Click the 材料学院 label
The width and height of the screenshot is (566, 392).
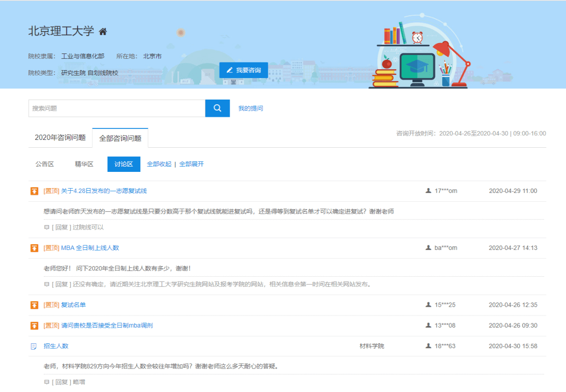[372, 346]
